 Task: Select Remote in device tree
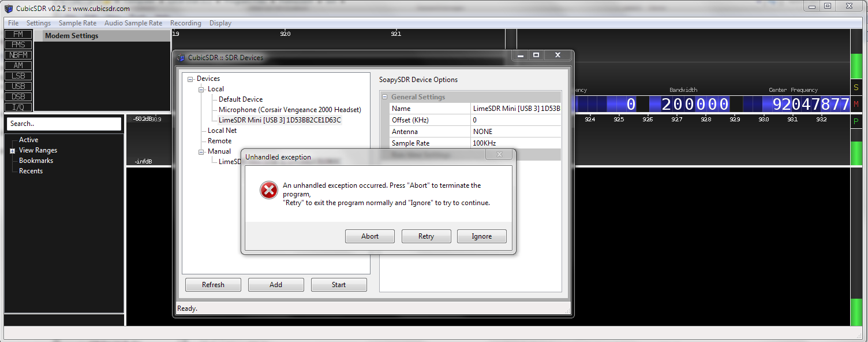(x=219, y=141)
